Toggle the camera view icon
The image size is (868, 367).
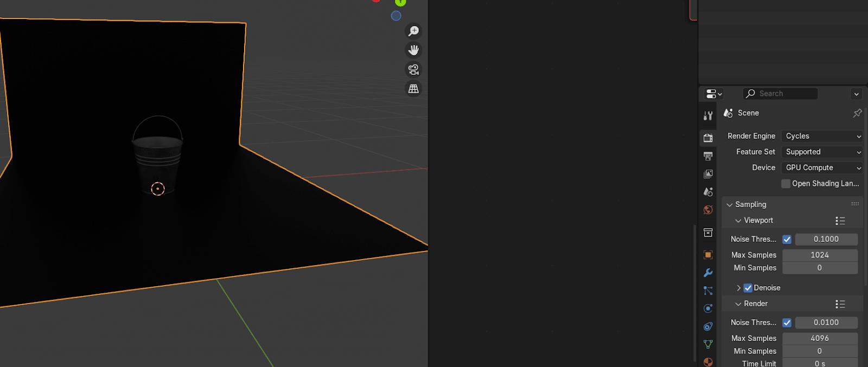413,69
